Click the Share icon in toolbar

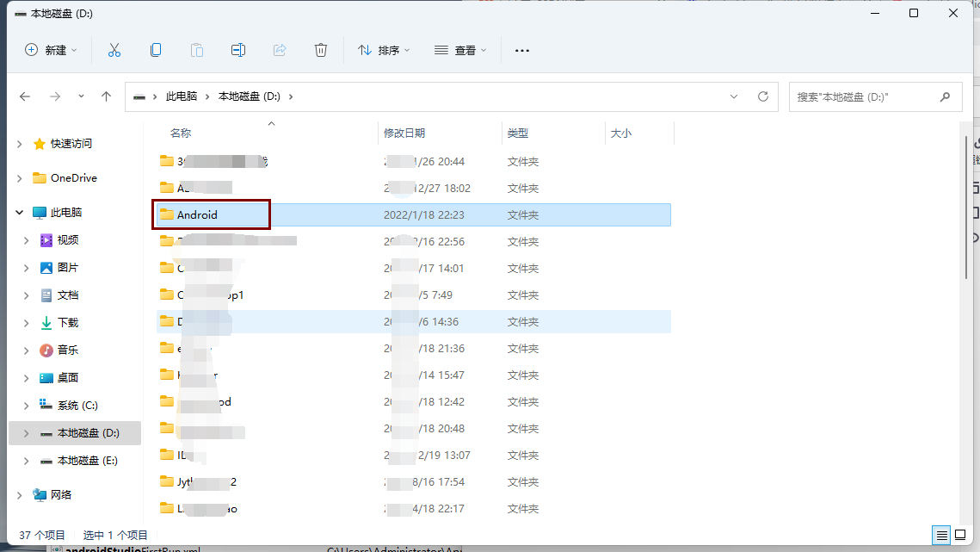click(x=280, y=50)
